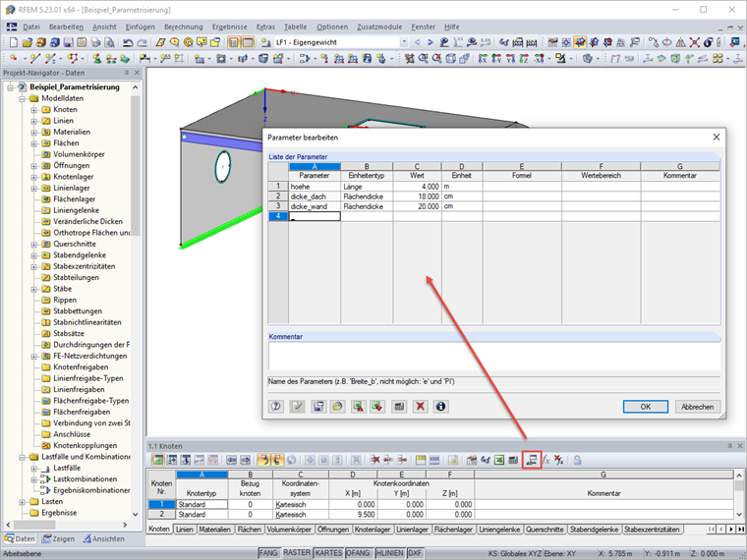Screen dimensions: 747x560
Task: Click empty Parameter cell in row 4
Action: [x=315, y=216]
